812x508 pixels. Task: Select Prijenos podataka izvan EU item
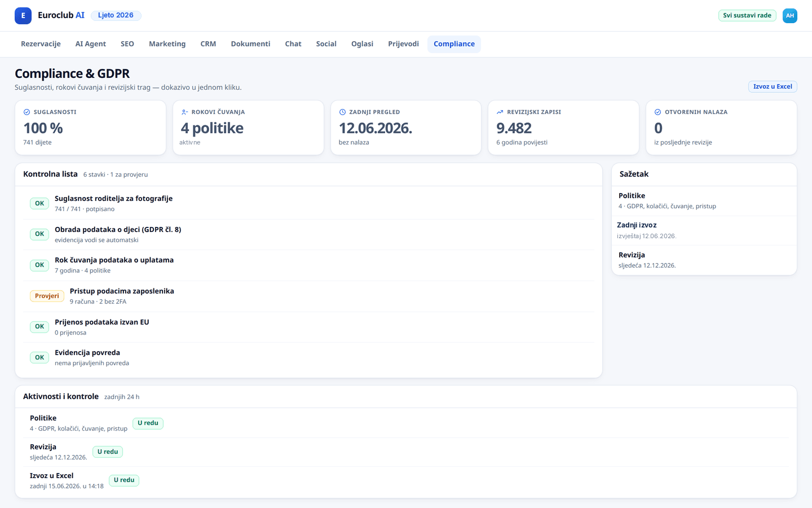[x=309, y=327]
